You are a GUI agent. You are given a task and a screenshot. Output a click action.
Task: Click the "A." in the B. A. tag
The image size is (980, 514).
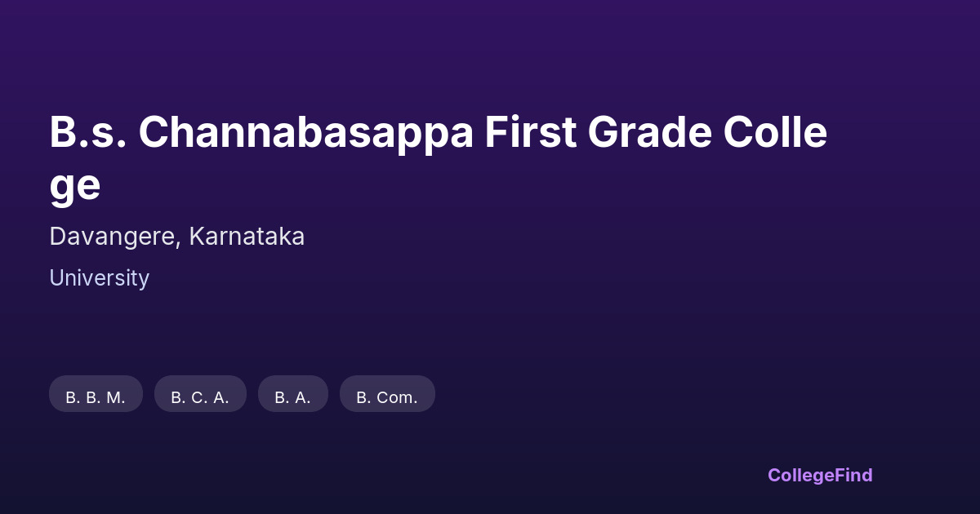tap(302, 397)
